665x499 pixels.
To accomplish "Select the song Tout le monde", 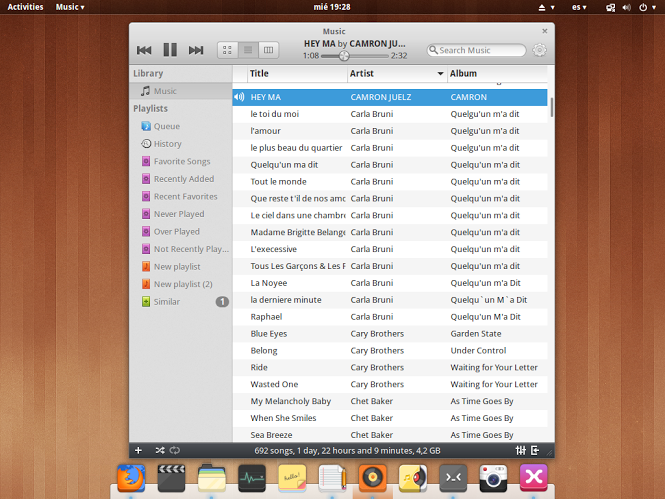I will [390, 181].
